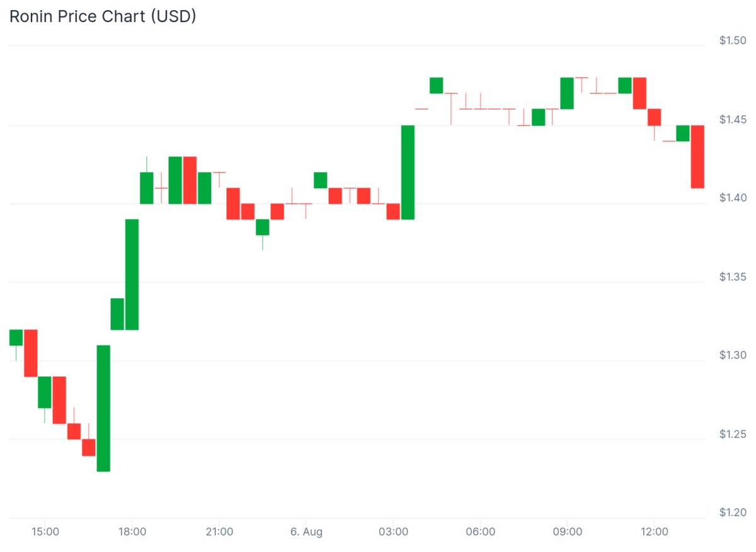
Task: Click the last red candle at right edge
Action: coord(697,156)
